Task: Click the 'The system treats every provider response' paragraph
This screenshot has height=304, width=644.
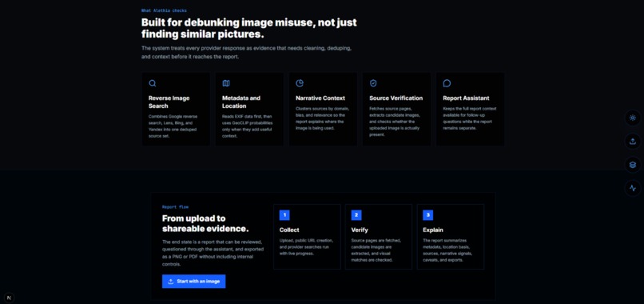Action: click(x=246, y=53)
